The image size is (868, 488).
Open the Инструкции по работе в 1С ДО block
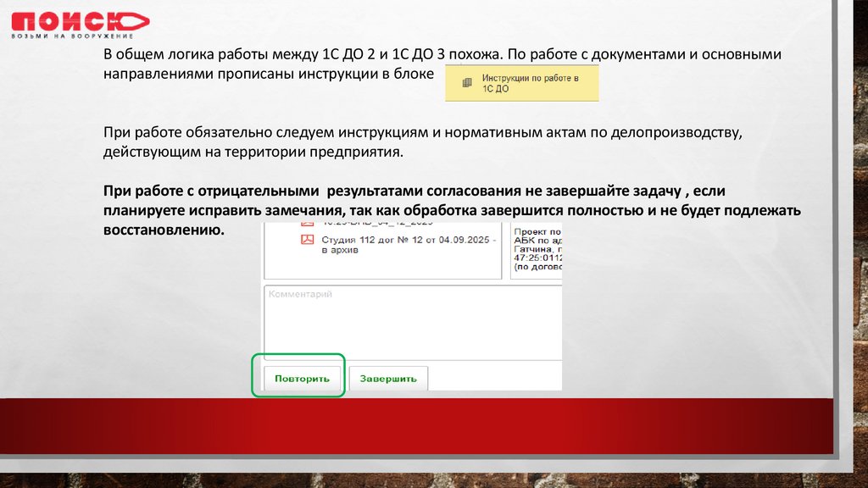coord(521,83)
